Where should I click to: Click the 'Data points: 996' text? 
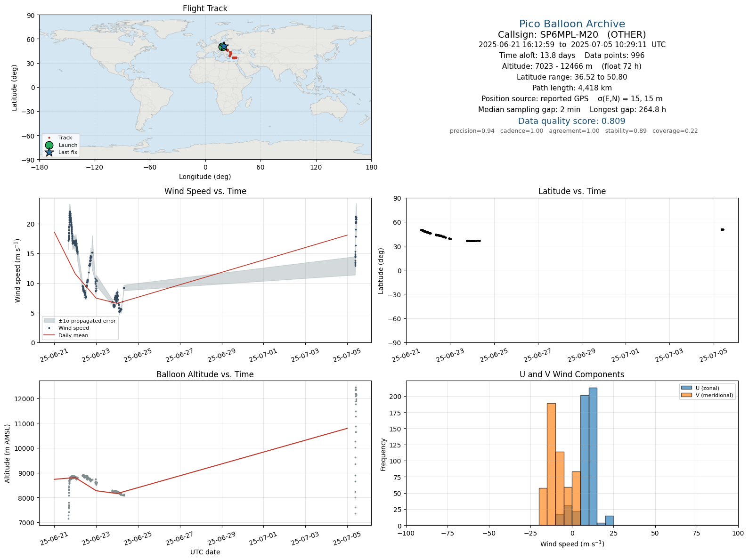614,56
